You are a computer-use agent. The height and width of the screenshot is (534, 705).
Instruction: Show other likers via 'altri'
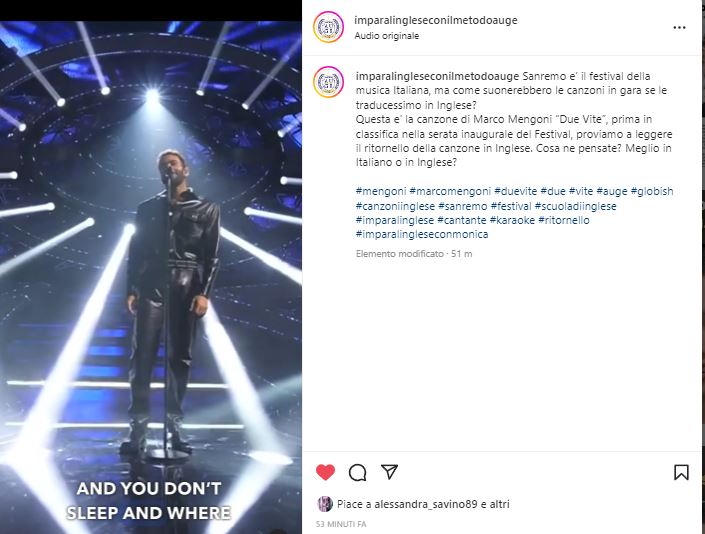(499, 504)
